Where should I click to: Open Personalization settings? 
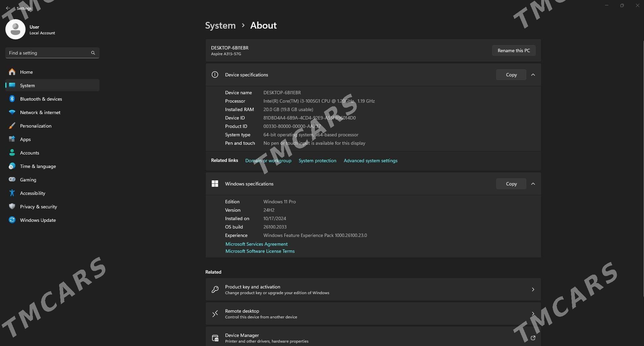(x=52, y=126)
